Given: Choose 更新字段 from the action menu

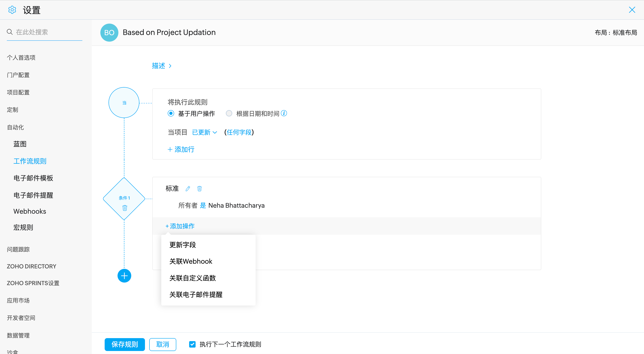Looking at the screenshot, I should [182, 245].
